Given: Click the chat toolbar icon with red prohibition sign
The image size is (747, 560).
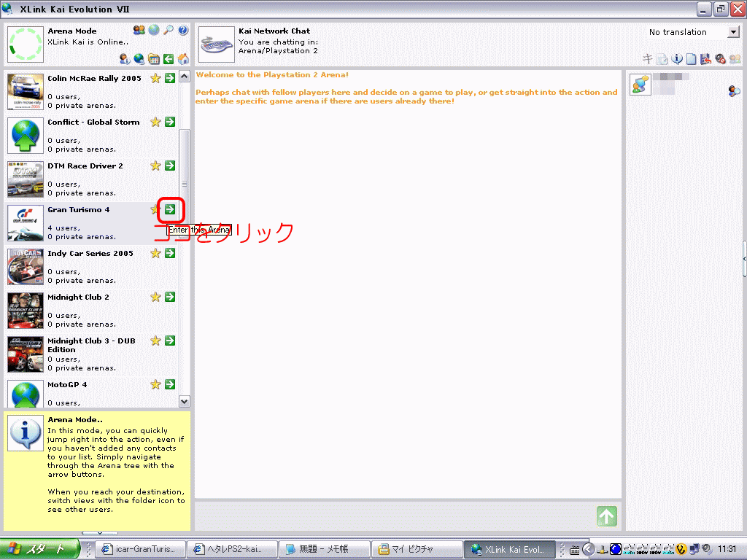Looking at the screenshot, I should click(720, 58).
